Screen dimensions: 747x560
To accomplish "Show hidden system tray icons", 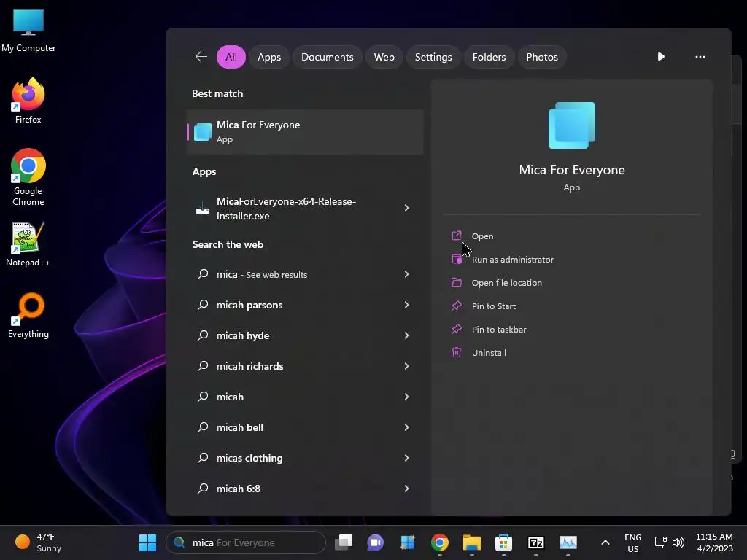I will point(605,542).
